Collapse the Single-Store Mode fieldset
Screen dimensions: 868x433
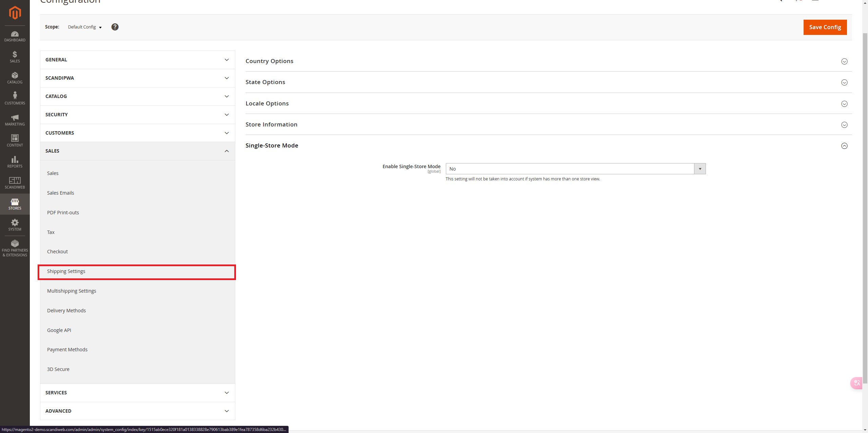[x=549, y=145]
